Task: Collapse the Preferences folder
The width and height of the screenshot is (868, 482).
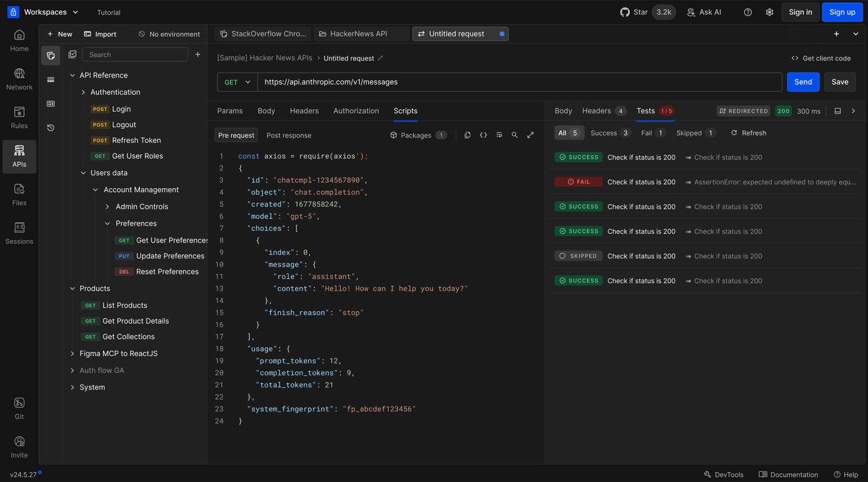Action: [107, 223]
